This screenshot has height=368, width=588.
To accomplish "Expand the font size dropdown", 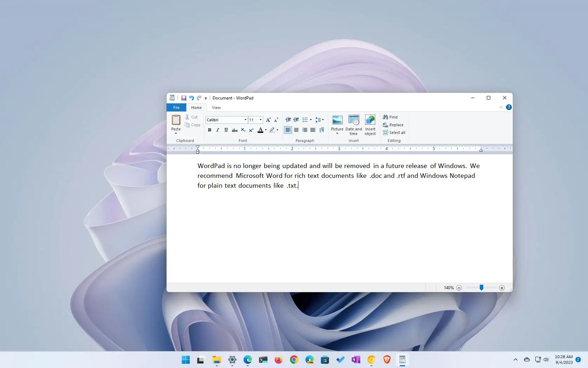I will [260, 120].
